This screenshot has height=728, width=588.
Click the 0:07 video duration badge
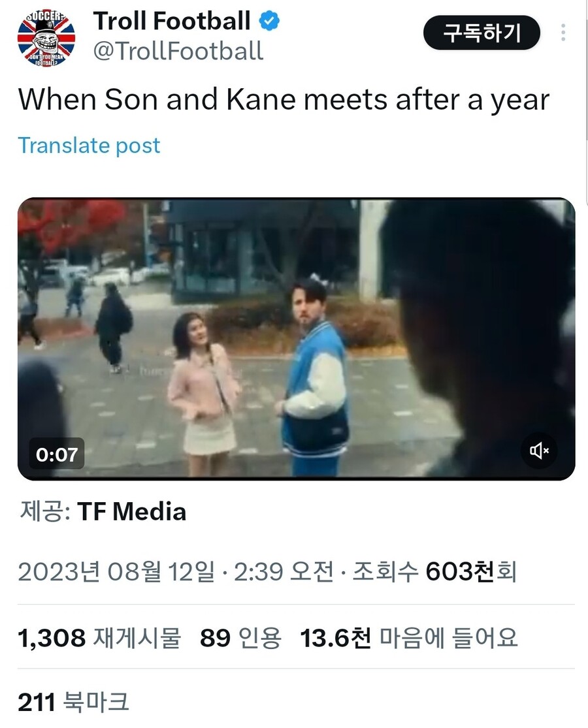(57, 454)
